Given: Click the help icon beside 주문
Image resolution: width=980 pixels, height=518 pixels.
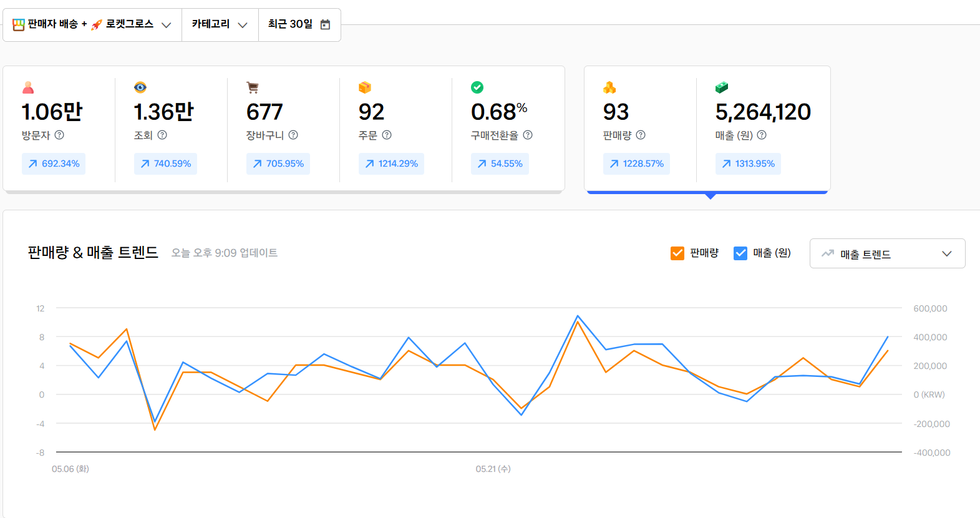Looking at the screenshot, I should (387, 135).
